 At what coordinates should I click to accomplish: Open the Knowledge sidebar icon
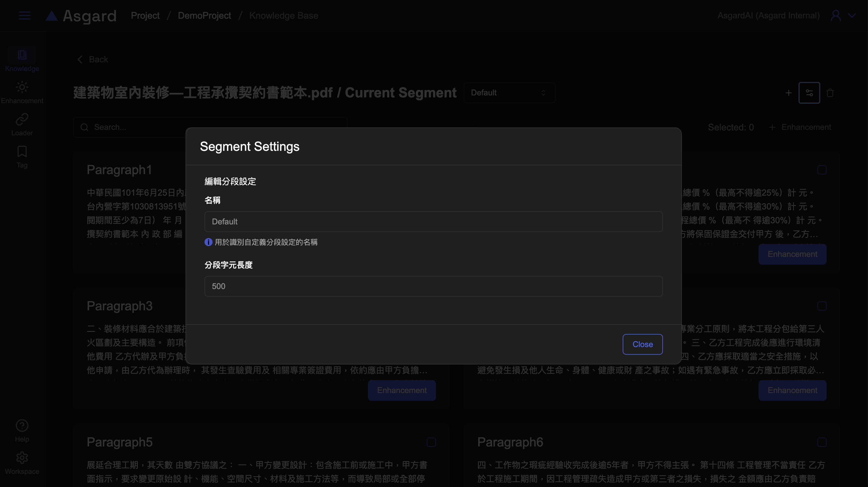[x=22, y=55]
